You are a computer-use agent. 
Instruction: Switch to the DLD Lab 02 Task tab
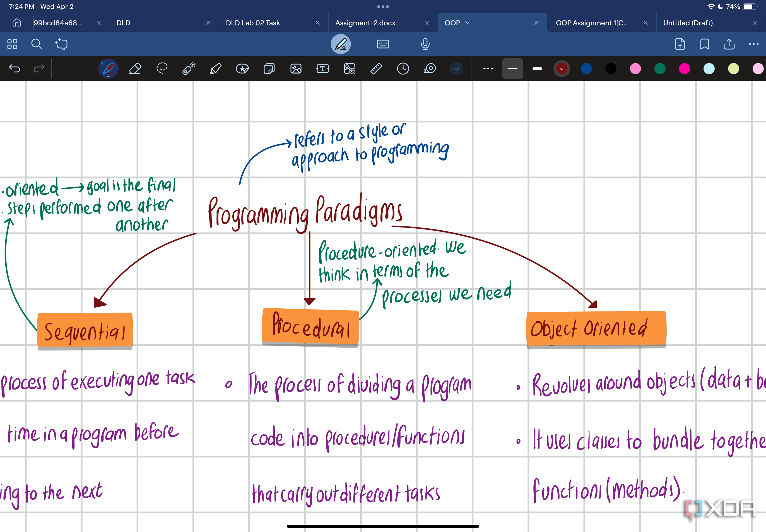pos(253,23)
